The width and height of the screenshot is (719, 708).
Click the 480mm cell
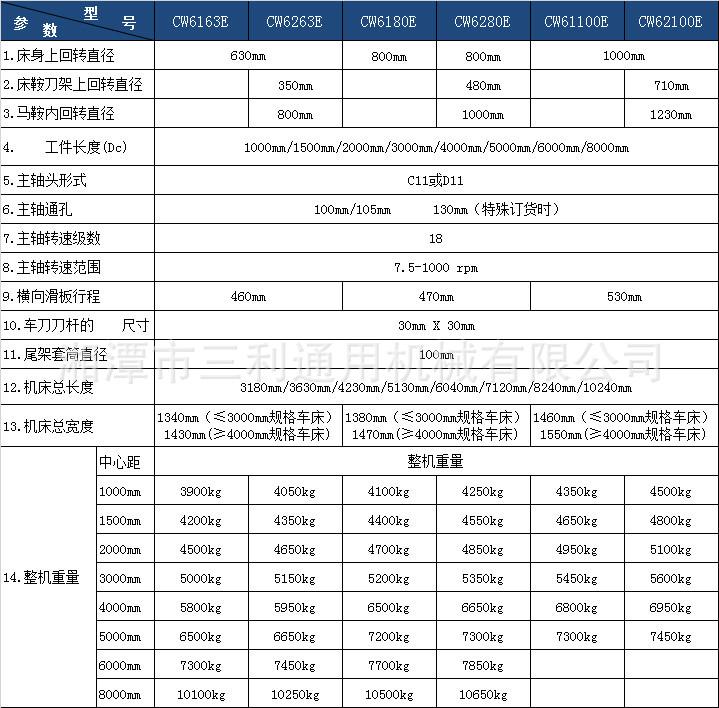pyautogui.click(x=483, y=85)
